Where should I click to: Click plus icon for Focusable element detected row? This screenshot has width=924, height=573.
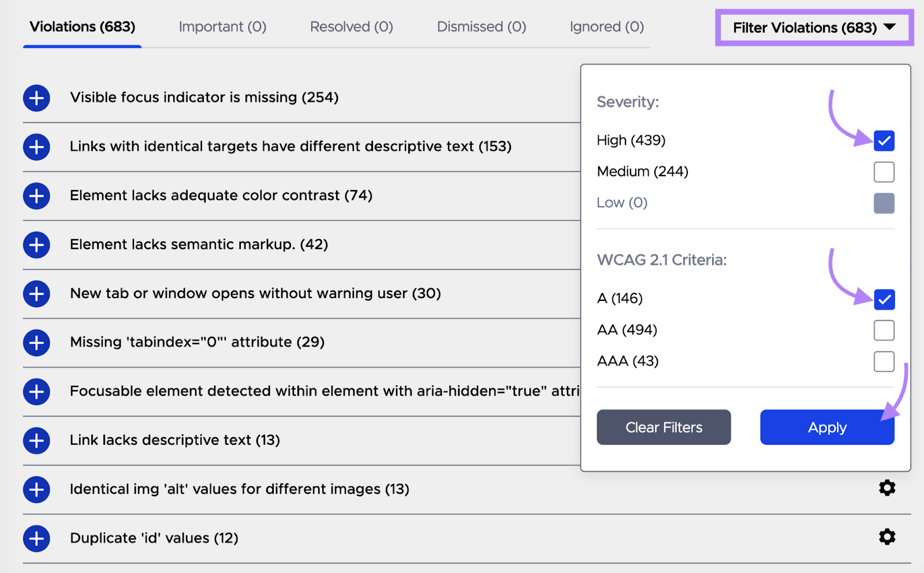point(36,392)
